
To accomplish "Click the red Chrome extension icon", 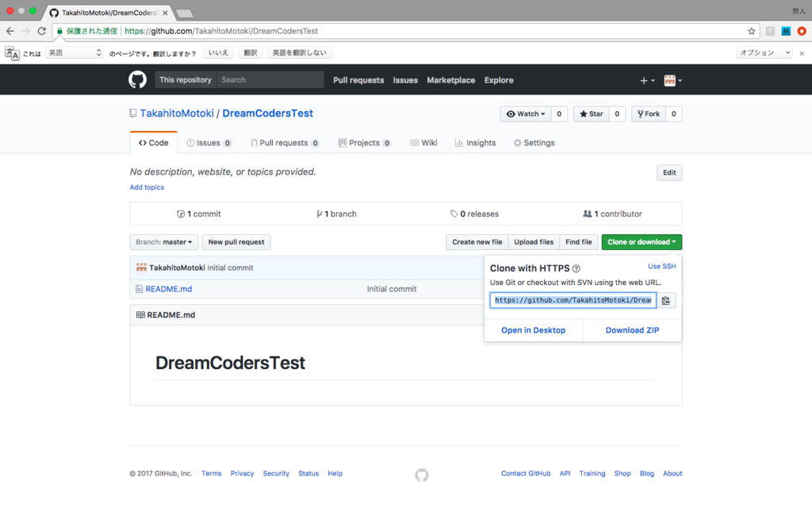I will 802,31.
